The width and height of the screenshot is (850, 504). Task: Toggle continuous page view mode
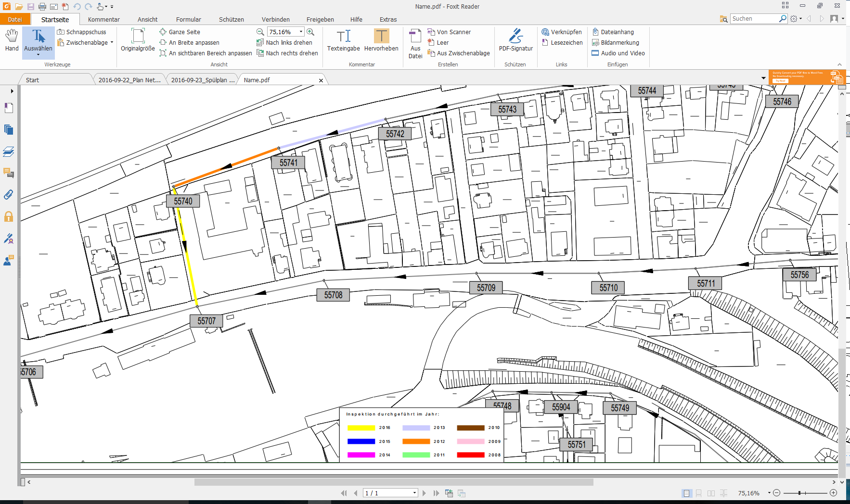click(698, 493)
